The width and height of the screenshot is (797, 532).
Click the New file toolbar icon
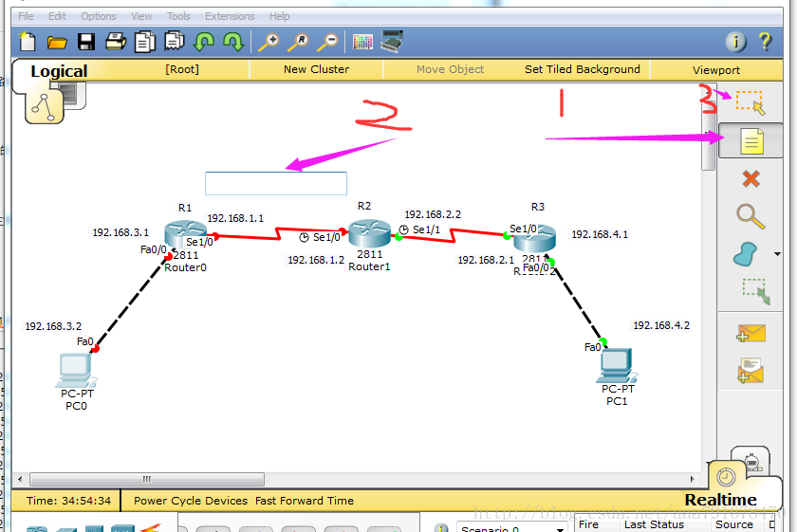(28, 42)
